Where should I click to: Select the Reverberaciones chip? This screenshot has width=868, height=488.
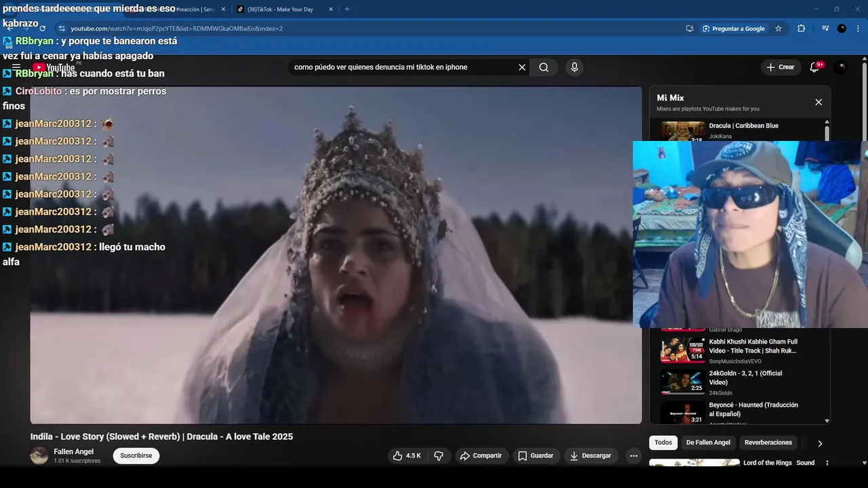(x=768, y=443)
